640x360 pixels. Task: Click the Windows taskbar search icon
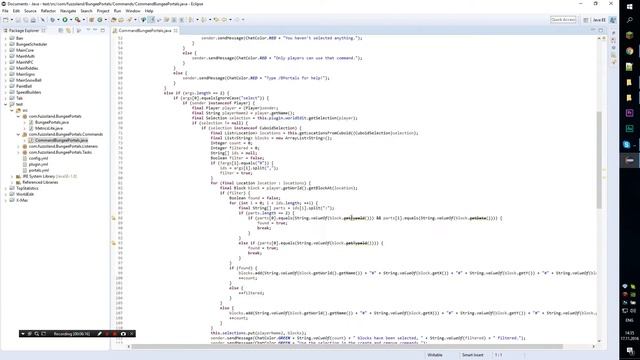(629, 20)
